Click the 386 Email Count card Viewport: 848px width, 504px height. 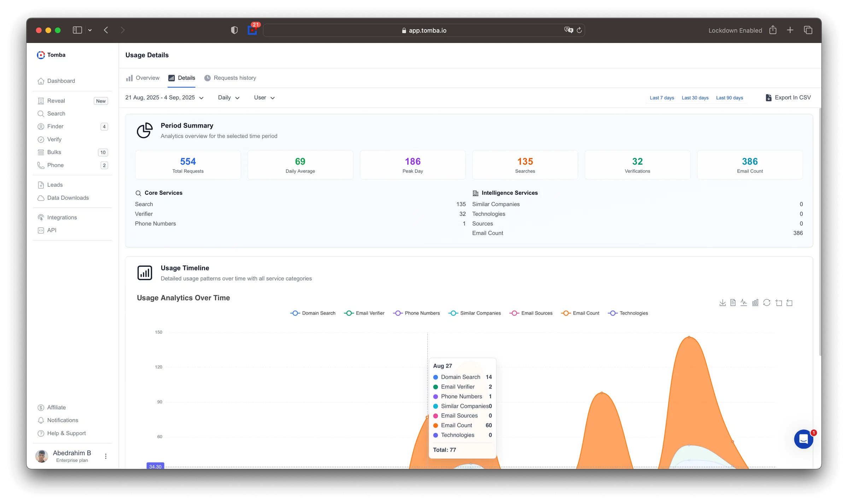coord(750,165)
